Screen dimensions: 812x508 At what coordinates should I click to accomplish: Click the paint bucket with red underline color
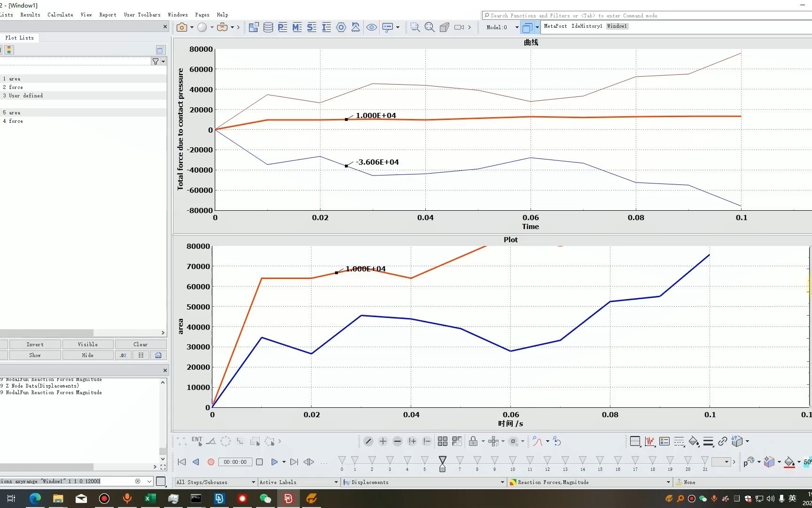[789, 462]
